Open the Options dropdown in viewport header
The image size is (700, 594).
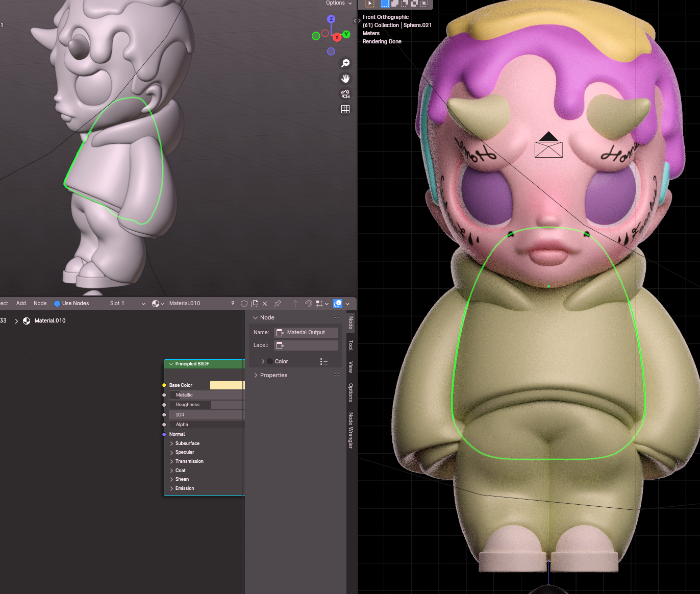(x=339, y=3)
